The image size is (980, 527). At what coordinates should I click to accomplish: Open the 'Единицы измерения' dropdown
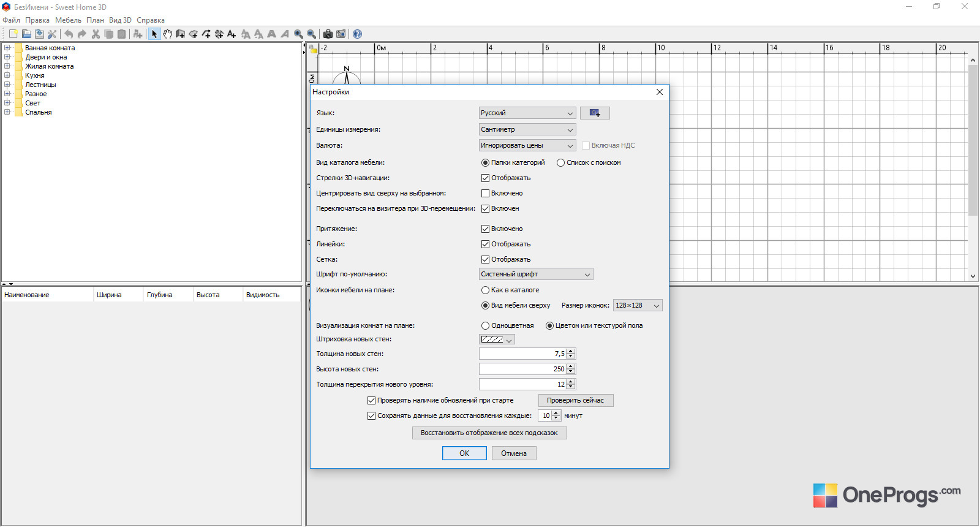527,129
